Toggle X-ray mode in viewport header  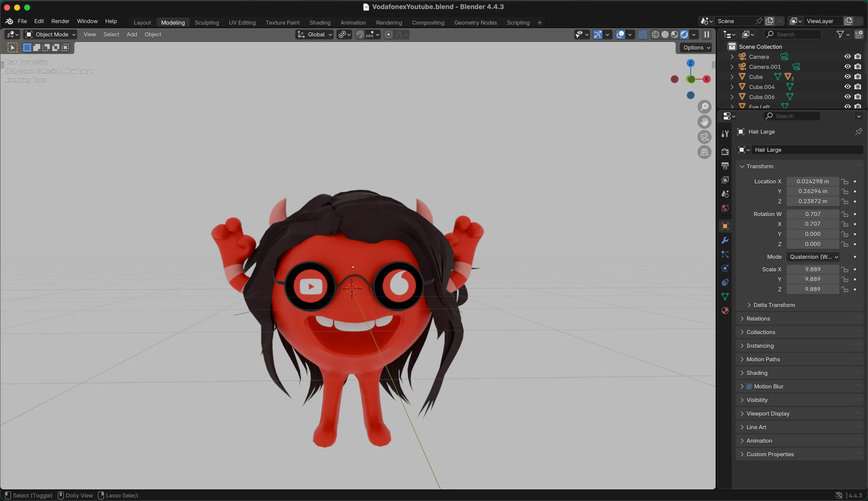pos(642,34)
